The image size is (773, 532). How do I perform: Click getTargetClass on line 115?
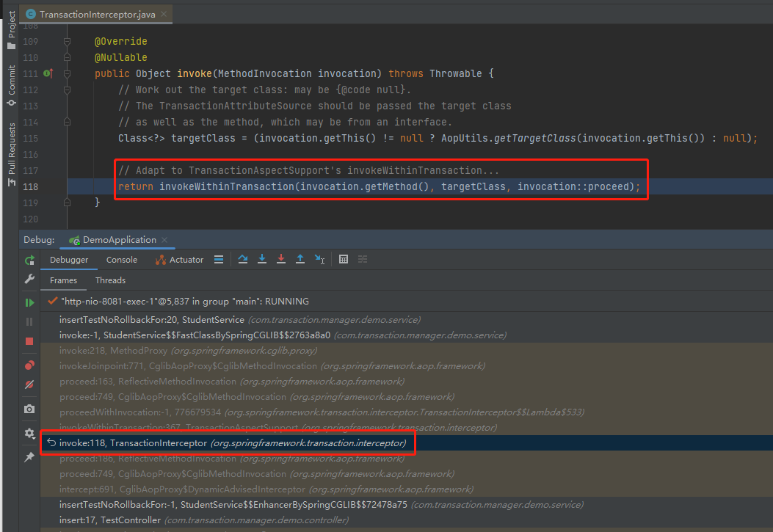(x=534, y=139)
